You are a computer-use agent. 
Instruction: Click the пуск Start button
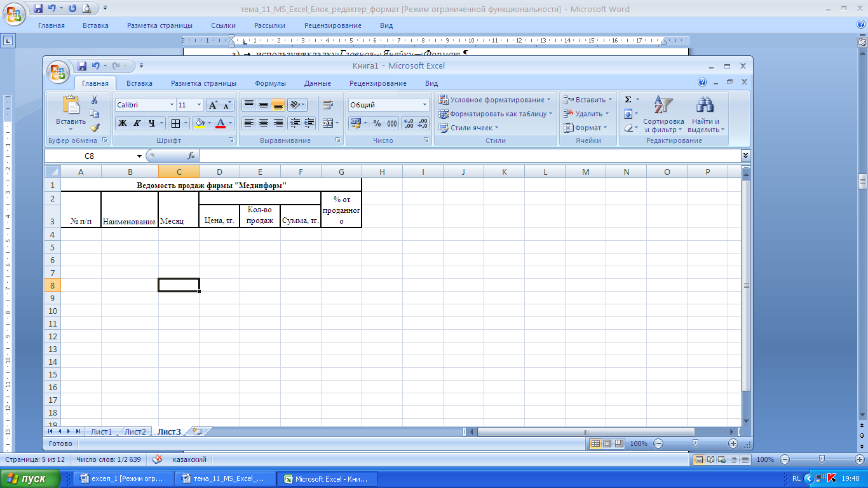31,478
